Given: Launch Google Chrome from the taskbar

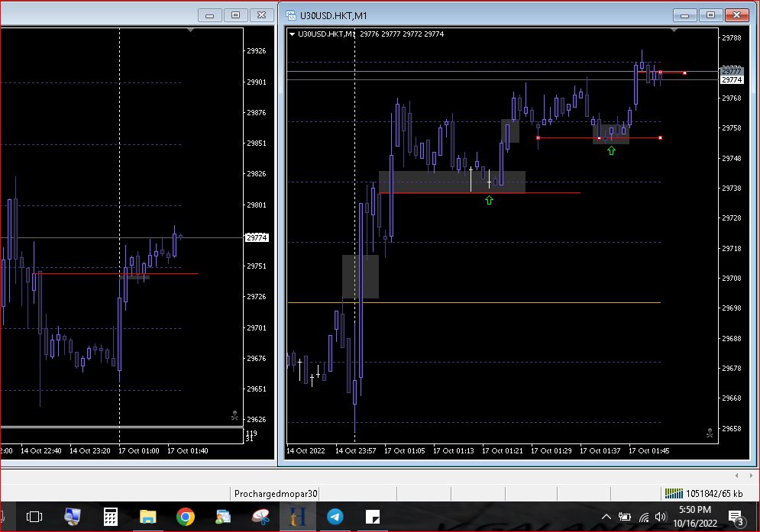Looking at the screenshot, I should tap(185, 517).
